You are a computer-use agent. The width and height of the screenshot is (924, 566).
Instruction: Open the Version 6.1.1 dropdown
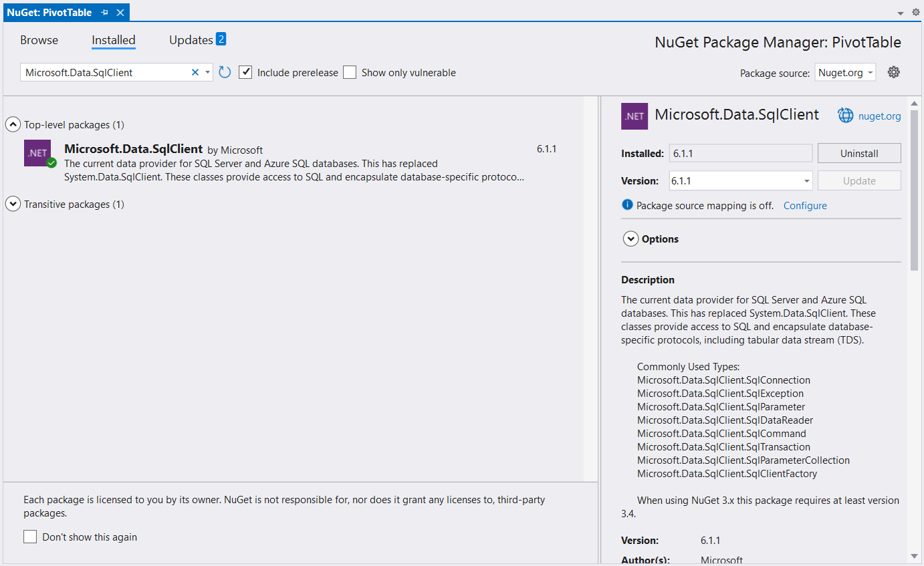click(740, 180)
